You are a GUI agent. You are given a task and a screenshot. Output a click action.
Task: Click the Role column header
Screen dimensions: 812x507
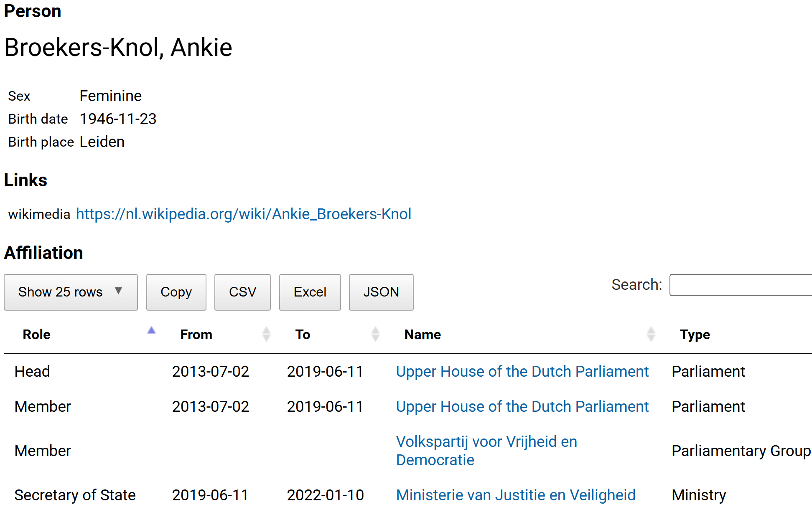[x=37, y=335]
